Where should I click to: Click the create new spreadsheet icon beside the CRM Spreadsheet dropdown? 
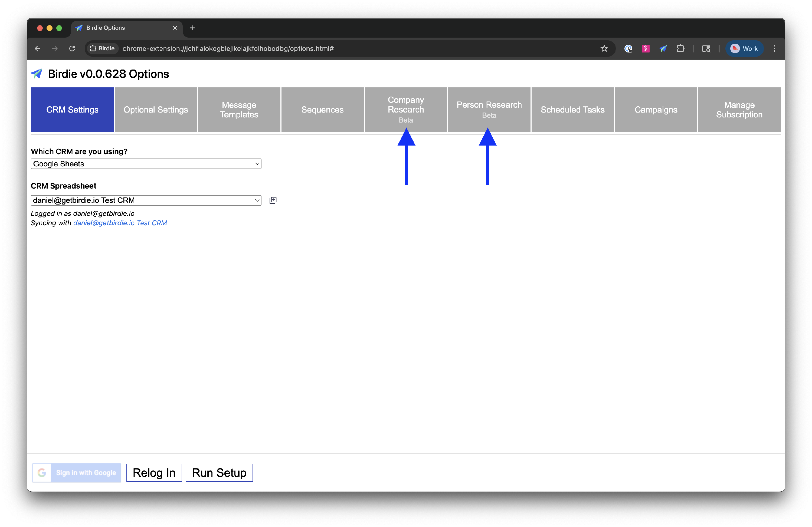(x=273, y=200)
